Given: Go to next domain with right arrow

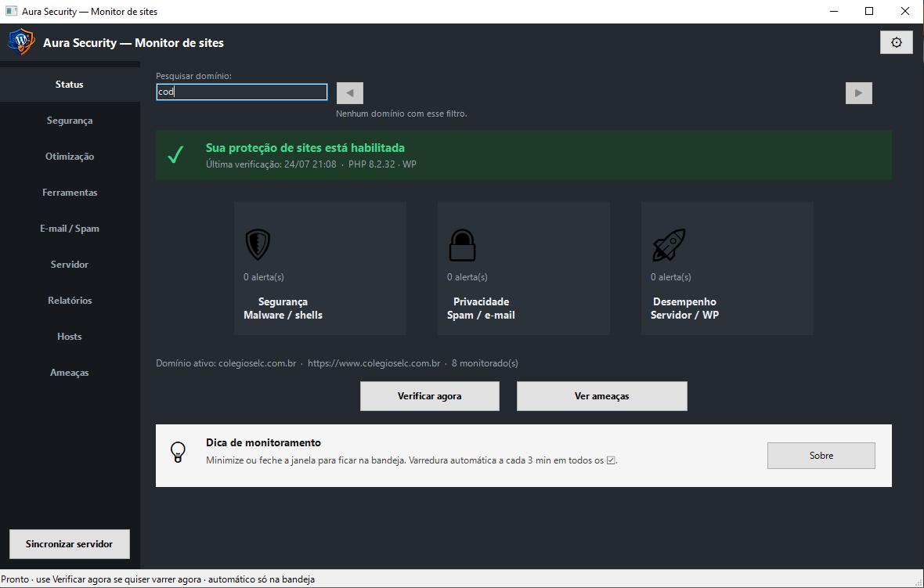Looking at the screenshot, I should pyautogui.click(x=858, y=93).
